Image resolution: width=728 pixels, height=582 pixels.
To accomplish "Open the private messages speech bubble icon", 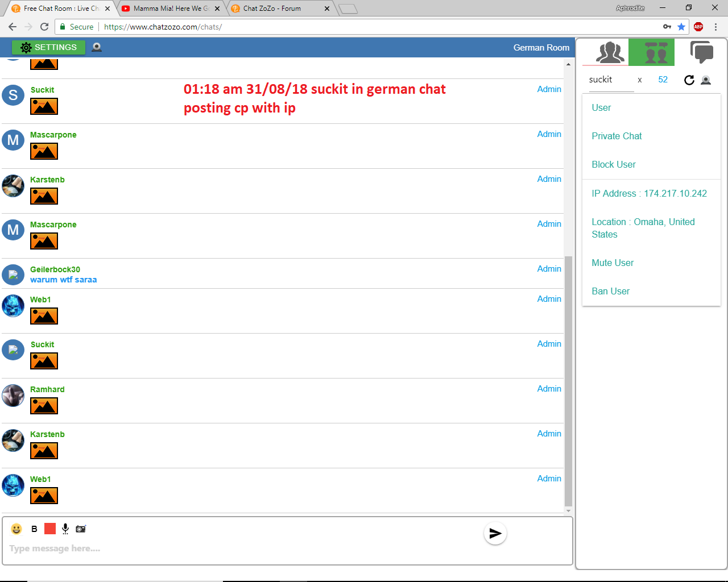I will point(701,52).
